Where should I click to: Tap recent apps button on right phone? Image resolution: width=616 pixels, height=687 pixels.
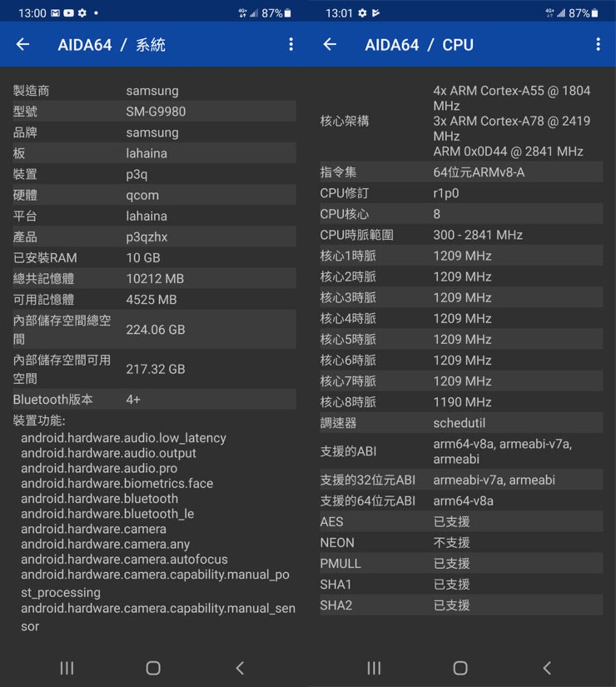point(374,668)
